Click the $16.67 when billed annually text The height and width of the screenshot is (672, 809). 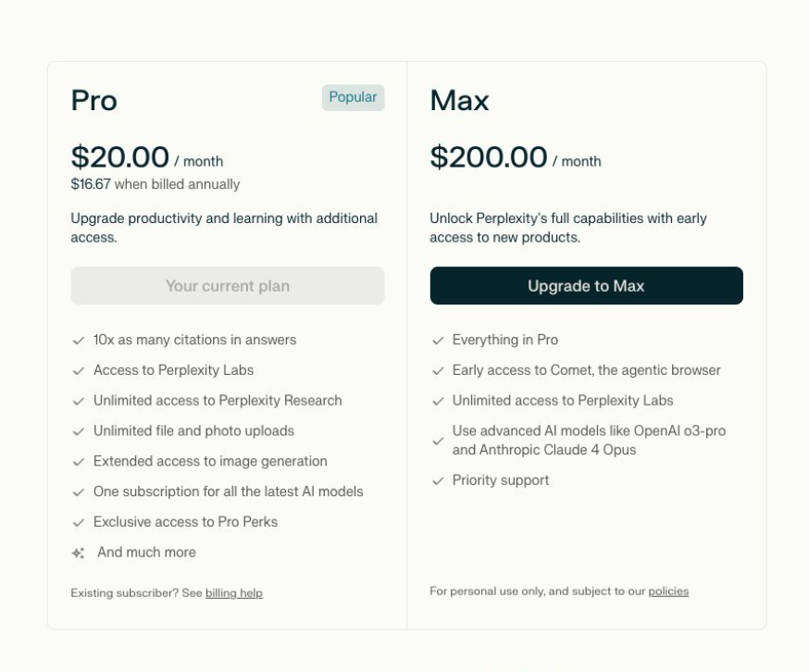(156, 184)
